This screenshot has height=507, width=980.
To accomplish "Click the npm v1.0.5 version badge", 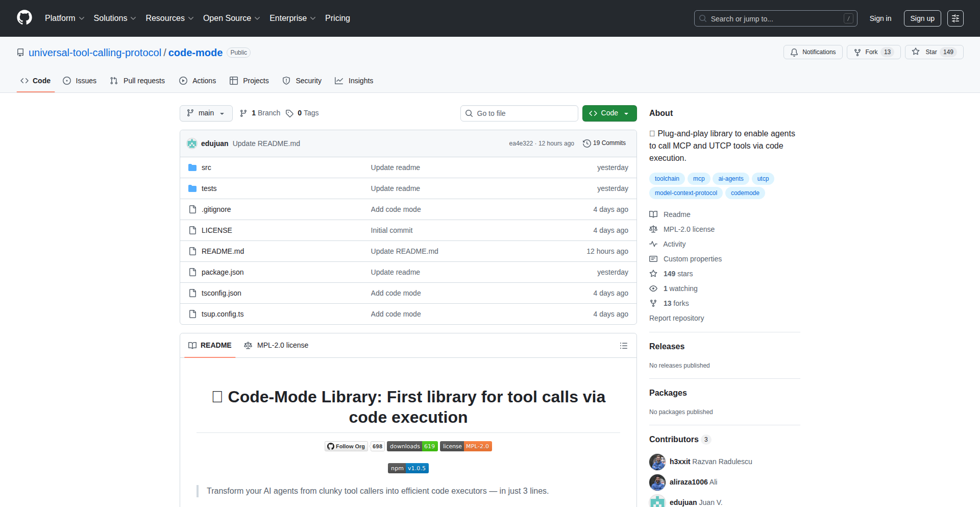I will click(408, 468).
